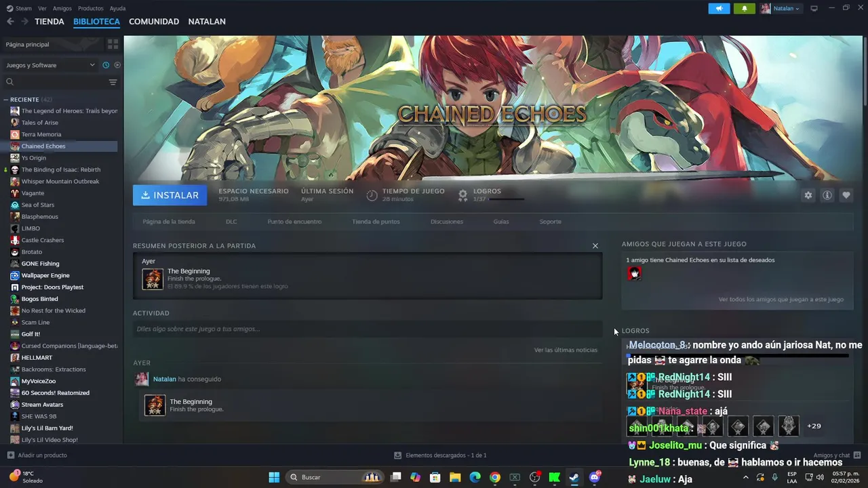
Task: Expand remaining +29 locked achievements
Action: (814, 426)
